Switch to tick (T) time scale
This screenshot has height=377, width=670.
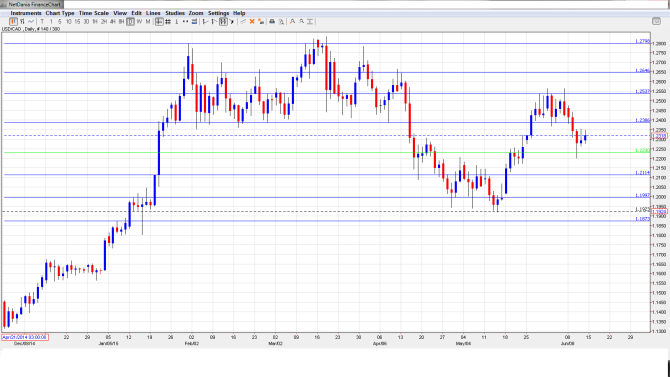(42, 21)
